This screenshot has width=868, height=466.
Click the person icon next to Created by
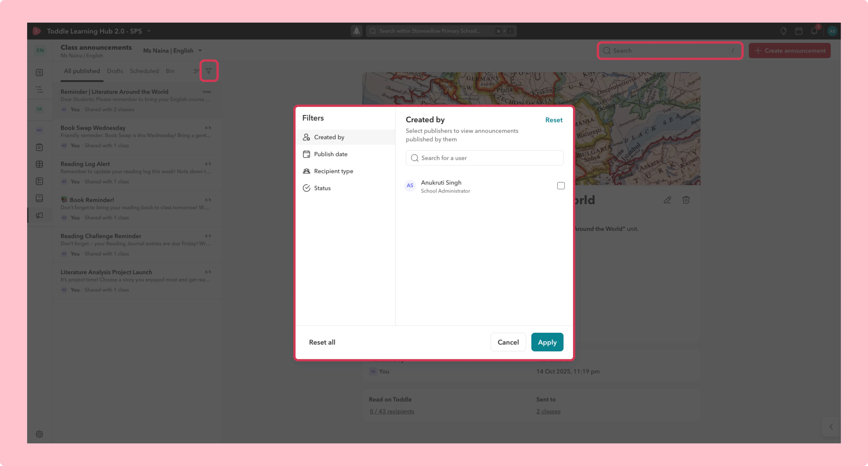pyautogui.click(x=306, y=137)
